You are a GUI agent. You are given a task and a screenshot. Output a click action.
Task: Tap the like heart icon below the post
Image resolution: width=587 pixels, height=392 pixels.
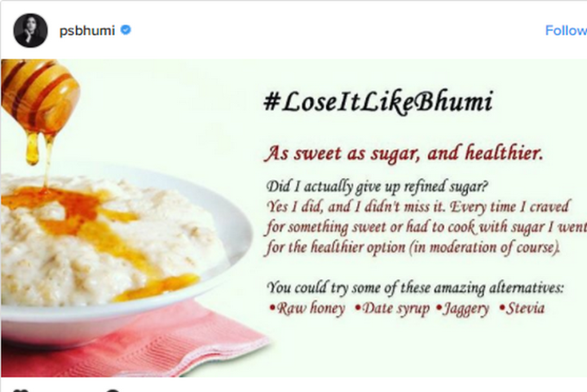[21, 390]
